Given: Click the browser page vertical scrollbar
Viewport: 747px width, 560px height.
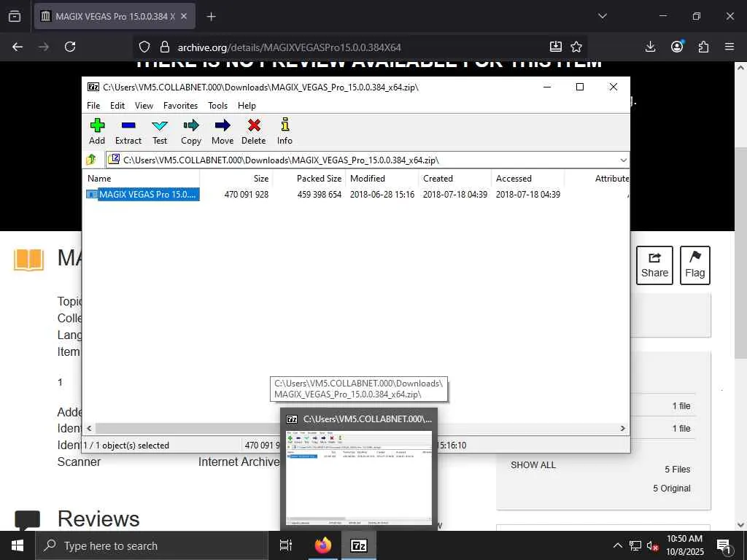Looking at the screenshot, I should pyautogui.click(x=740, y=252).
